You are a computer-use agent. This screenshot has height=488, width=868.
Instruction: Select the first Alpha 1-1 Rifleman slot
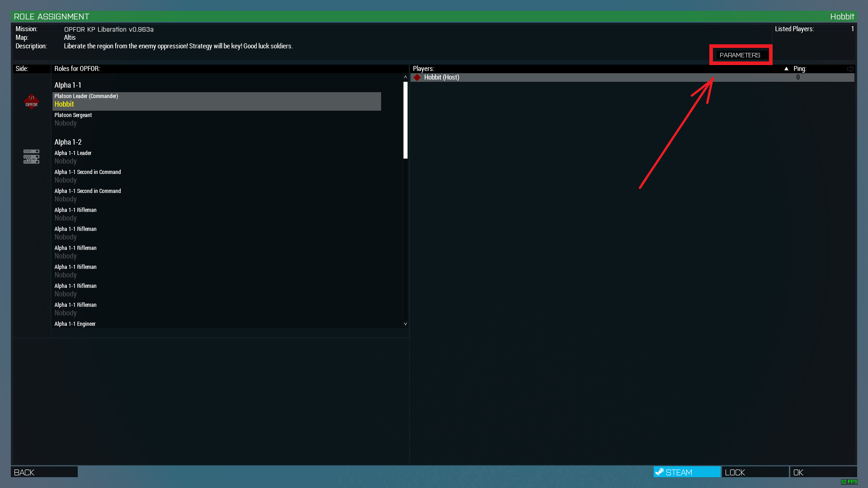click(217, 214)
